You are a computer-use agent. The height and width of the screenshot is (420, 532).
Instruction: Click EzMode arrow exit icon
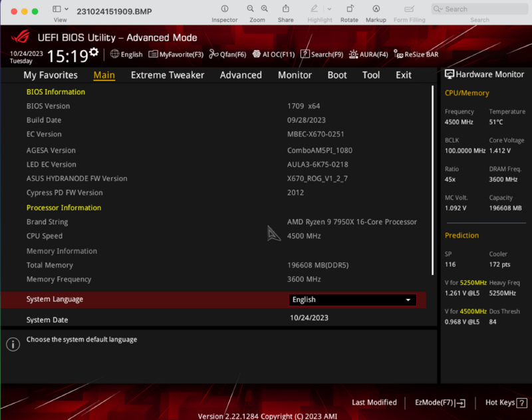point(461,403)
